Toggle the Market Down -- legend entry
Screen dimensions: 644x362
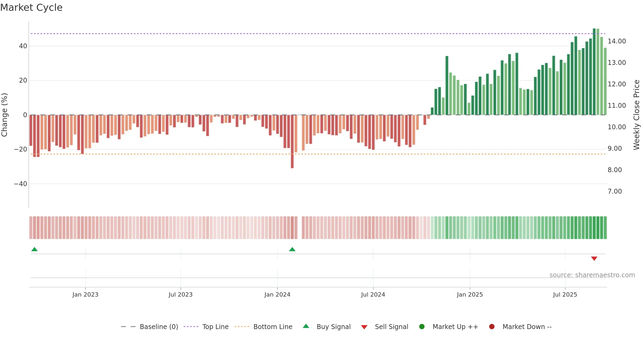[x=520, y=327]
